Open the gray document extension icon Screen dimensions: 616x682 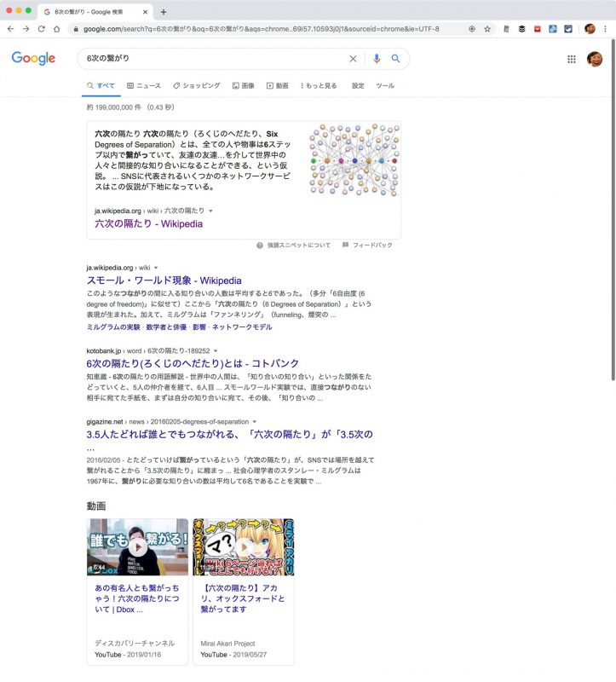point(506,29)
